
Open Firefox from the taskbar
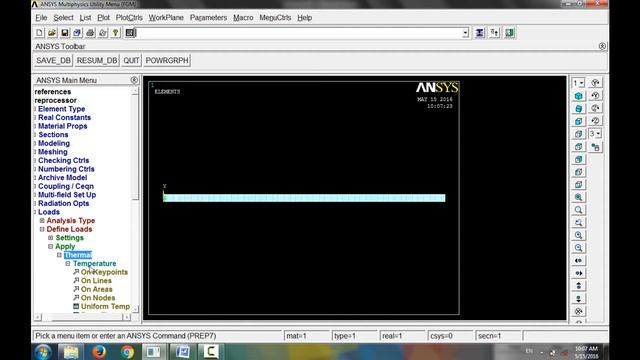[98, 351]
